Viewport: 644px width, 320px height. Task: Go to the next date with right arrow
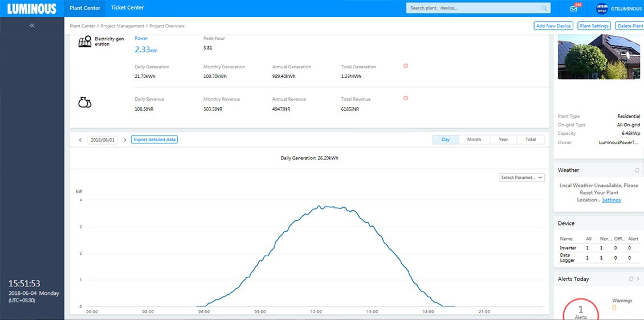point(125,140)
